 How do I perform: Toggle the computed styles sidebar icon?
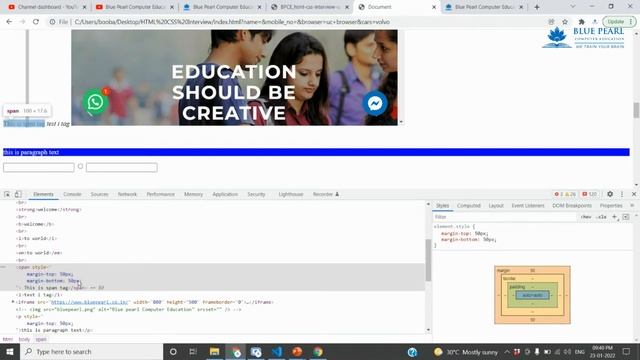(x=626, y=217)
